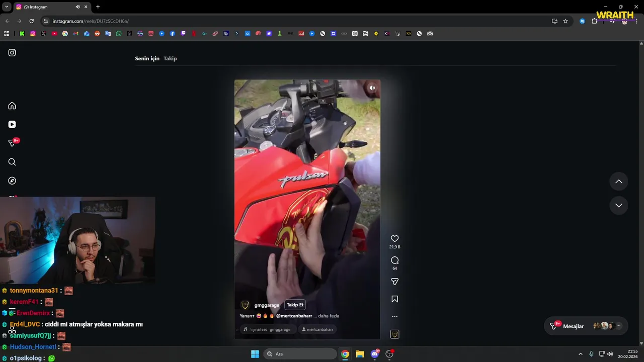This screenshot has width=644, height=362.
Task: Open Instagram home via logo in sidebar
Action: click(x=12, y=53)
